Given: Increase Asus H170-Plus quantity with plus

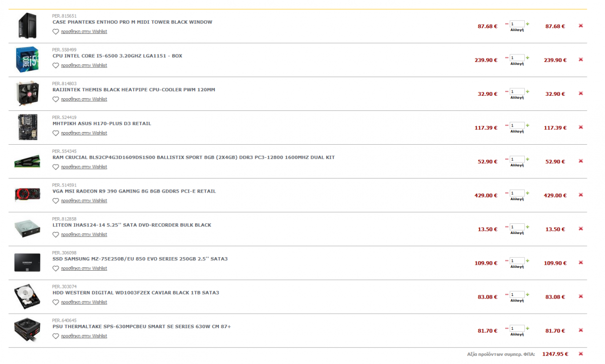Looking at the screenshot, I should click(528, 125).
